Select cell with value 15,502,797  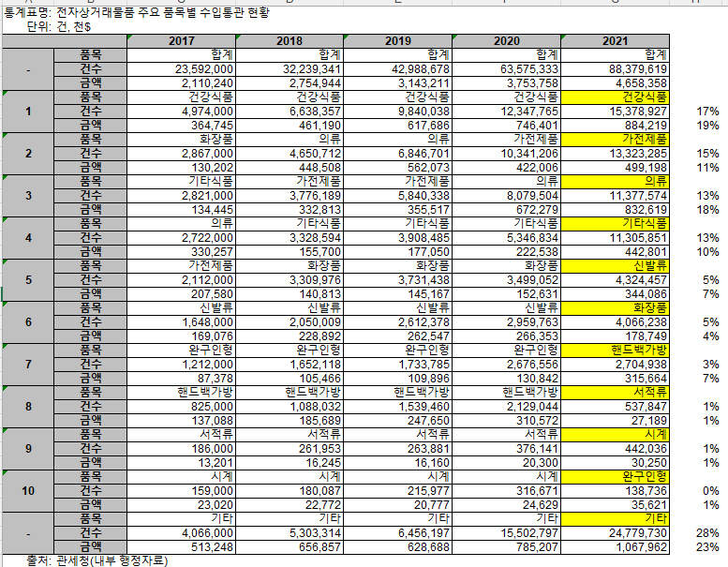pyautogui.click(x=507, y=532)
